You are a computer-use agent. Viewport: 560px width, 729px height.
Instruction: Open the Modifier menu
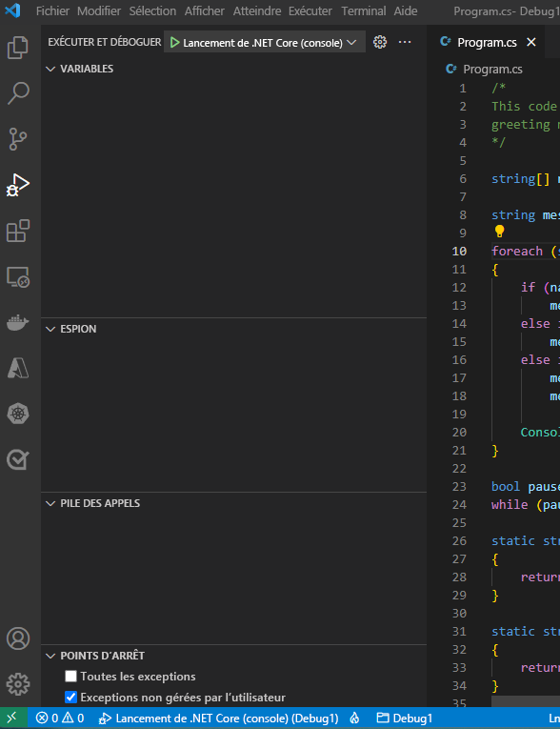[98, 10]
